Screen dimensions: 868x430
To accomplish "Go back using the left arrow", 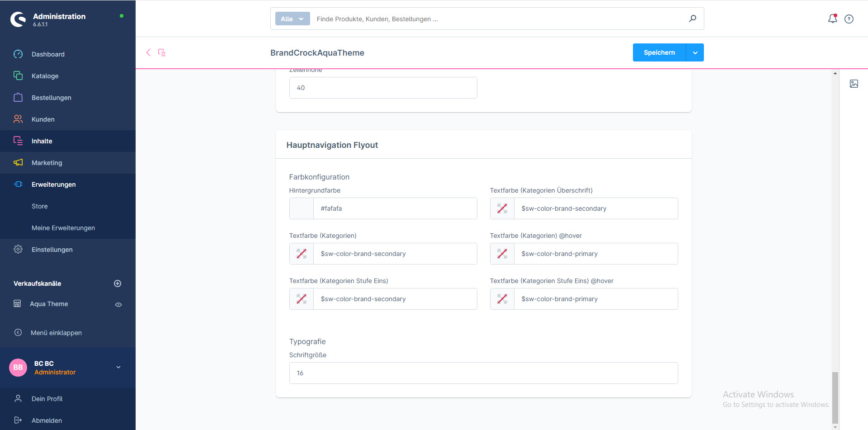I will click(x=148, y=52).
